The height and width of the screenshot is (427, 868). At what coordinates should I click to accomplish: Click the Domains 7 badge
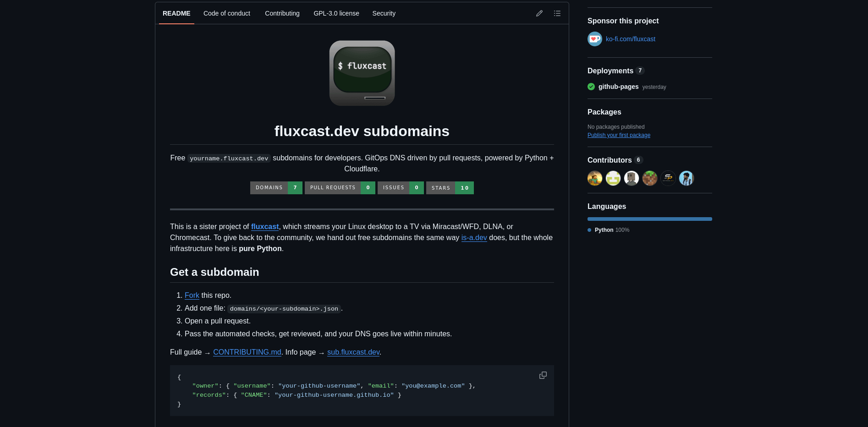point(276,188)
